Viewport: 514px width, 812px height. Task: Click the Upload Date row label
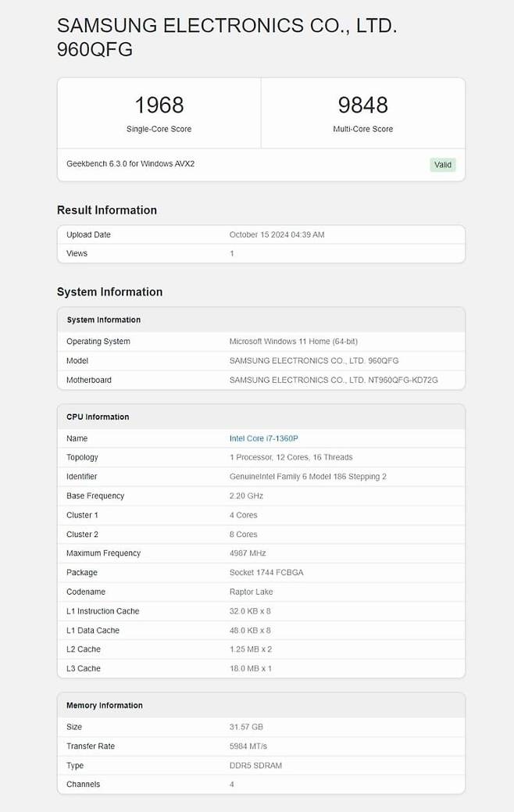tap(88, 234)
